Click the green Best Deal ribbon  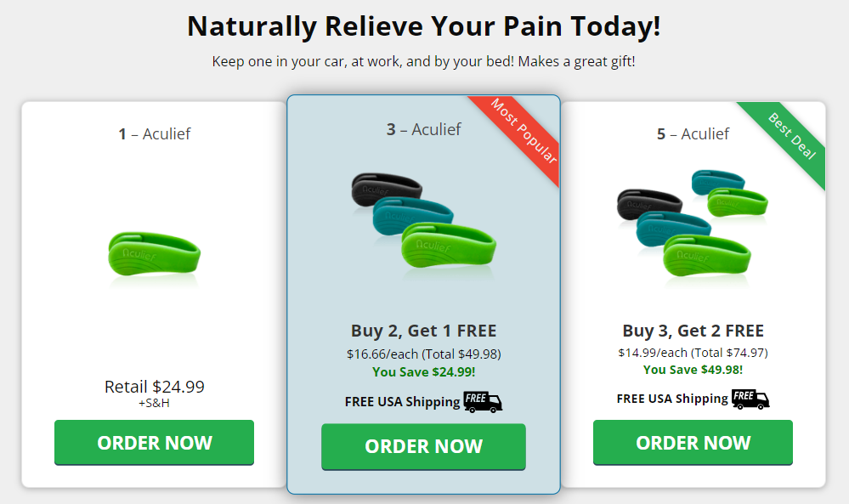coord(790,138)
